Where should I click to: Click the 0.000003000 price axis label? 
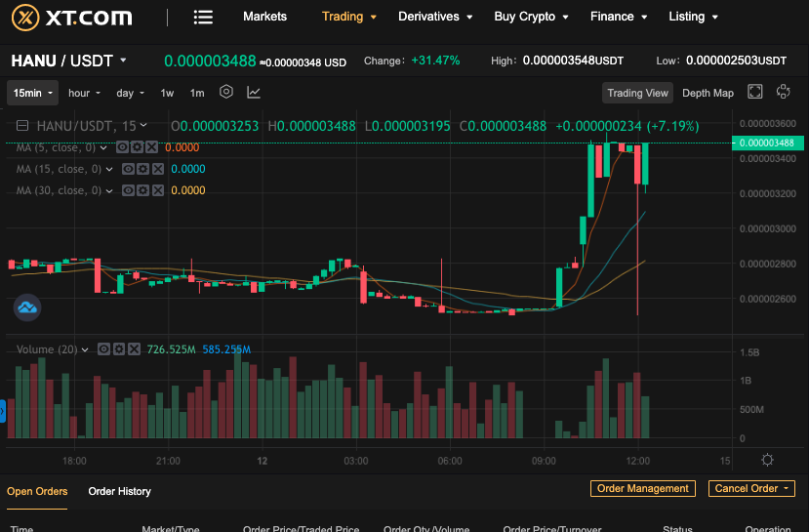tap(768, 228)
